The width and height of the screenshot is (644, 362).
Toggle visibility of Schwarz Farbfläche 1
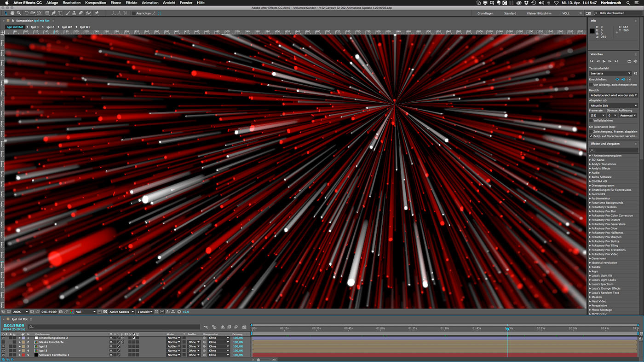pos(3,355)
